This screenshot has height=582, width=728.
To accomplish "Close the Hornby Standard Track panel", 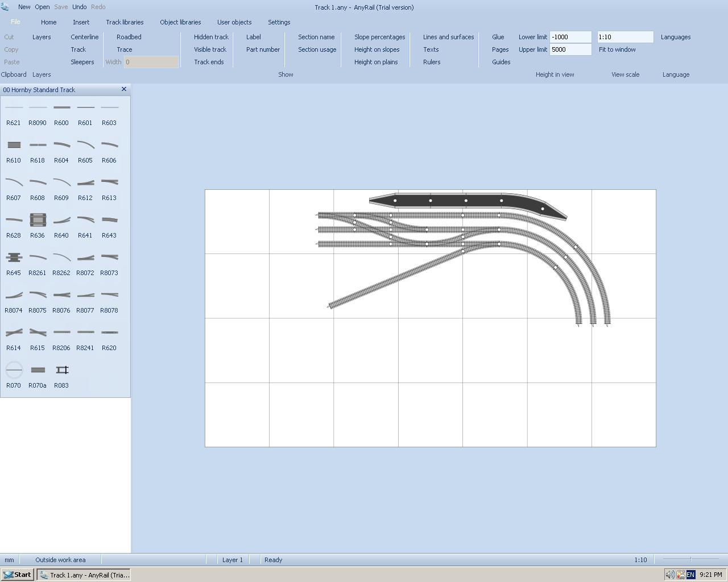I will point(124,89).
